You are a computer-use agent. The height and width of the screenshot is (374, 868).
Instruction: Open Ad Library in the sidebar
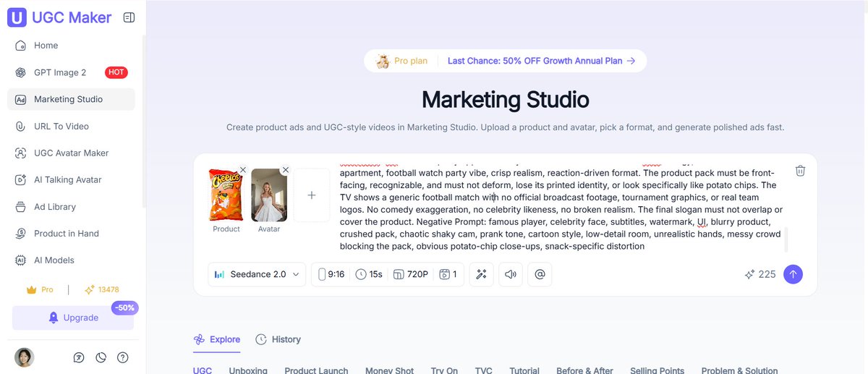click(x=71, y=206)
